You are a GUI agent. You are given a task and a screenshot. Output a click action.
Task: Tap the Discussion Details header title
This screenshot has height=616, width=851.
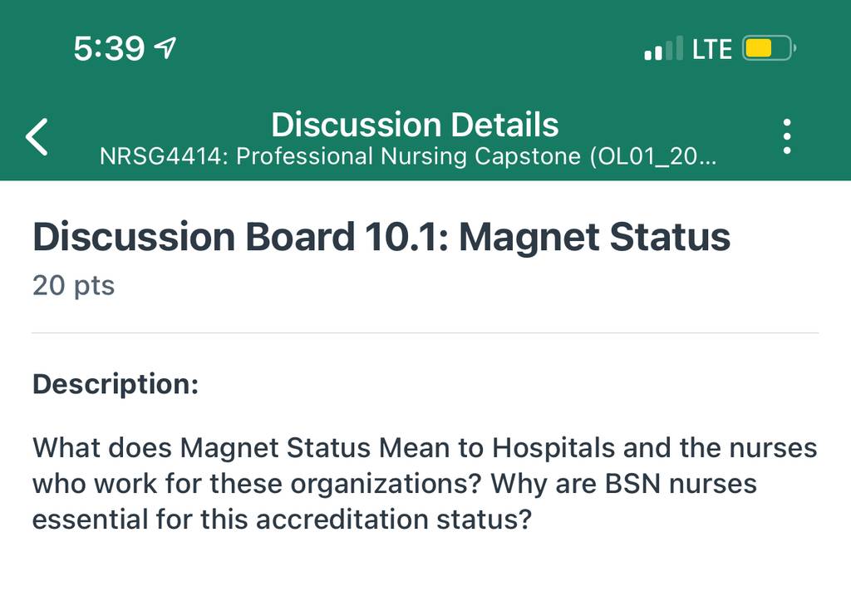[x=415, y=125]
